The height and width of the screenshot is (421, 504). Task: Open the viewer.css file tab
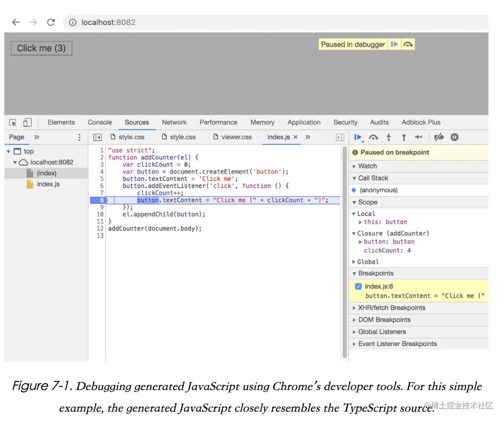[x=233, y=137]
